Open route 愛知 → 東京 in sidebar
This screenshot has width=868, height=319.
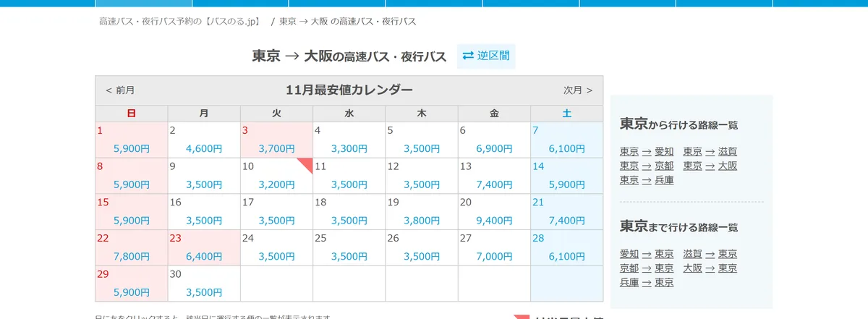click(x=647, y=254)
